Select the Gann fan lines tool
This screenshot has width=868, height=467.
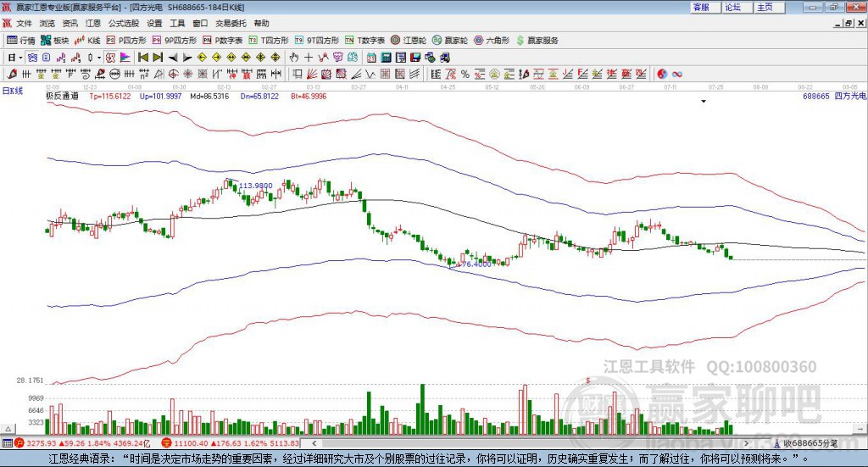tap(312, 74)
